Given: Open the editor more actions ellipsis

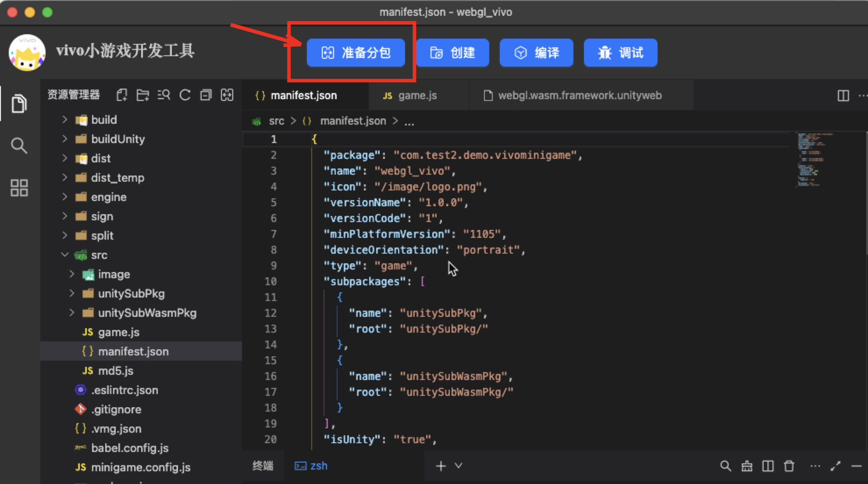Looking at the screenshot, I should click(863, 95).
